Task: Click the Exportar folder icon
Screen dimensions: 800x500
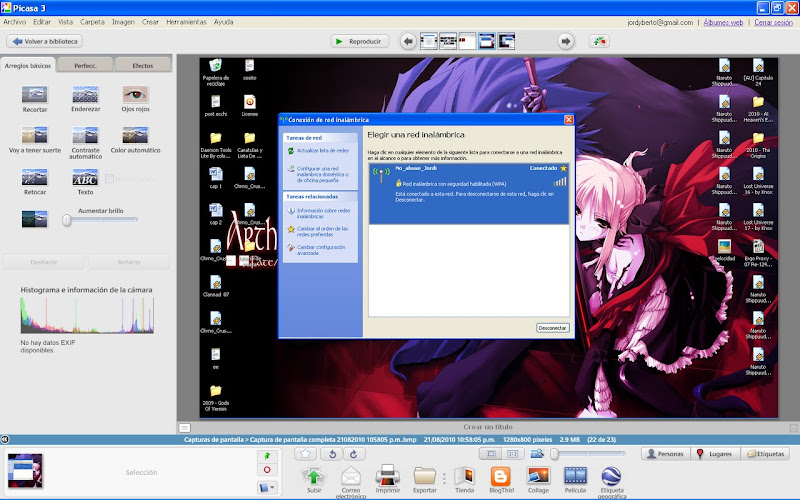Action: point(424,476)
